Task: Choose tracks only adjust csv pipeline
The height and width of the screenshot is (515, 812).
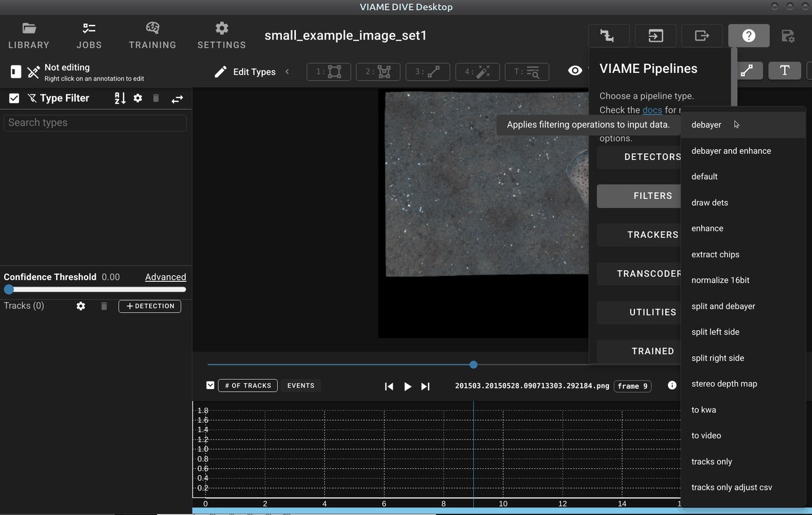Action: click(x=743, y=487)
